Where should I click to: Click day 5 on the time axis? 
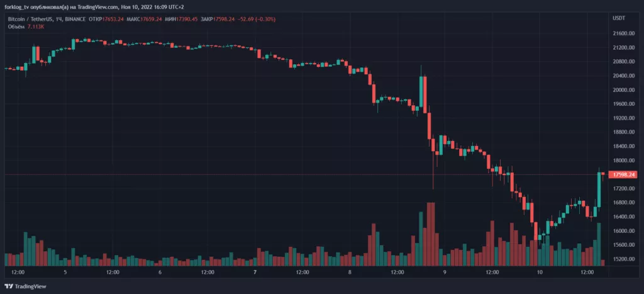click(x=65, y=273)
